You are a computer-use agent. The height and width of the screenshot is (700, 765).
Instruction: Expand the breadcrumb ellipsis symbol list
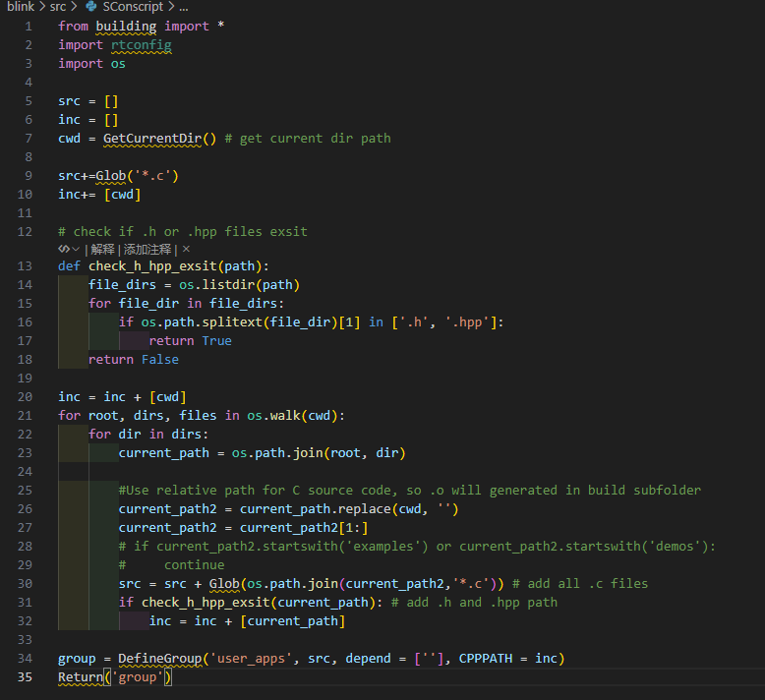point(183,7)
